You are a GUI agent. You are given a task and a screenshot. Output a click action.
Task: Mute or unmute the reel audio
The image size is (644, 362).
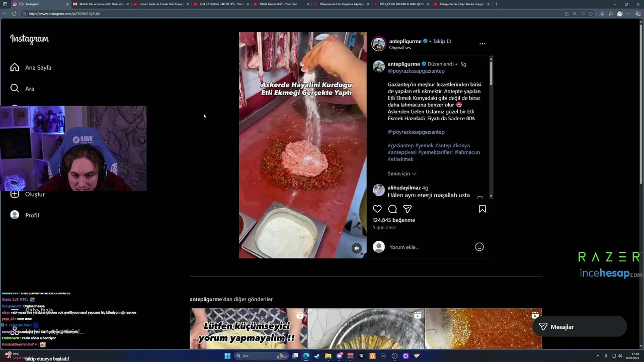click(356, 248)
